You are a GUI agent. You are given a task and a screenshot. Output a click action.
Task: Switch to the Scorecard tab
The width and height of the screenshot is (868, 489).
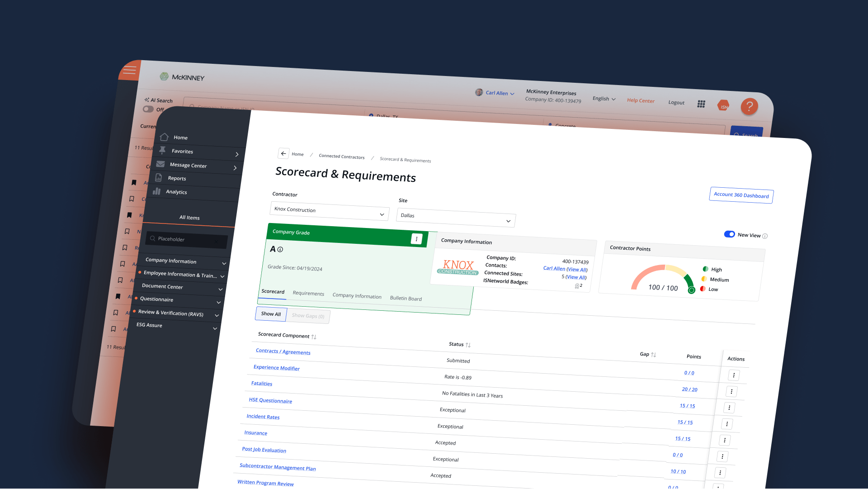[x=273, y=292]
